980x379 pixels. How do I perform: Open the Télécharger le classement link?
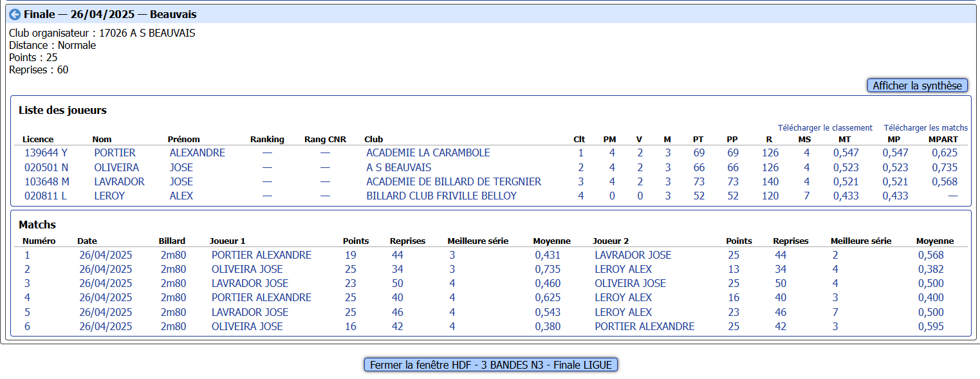tap(825, 128)
